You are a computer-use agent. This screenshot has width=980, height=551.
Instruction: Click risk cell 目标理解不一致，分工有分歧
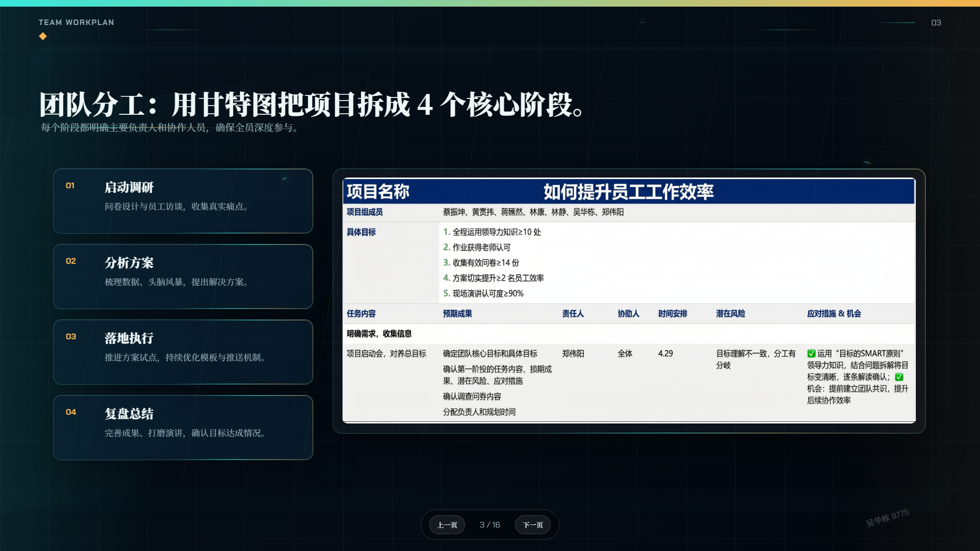[755, 360]
